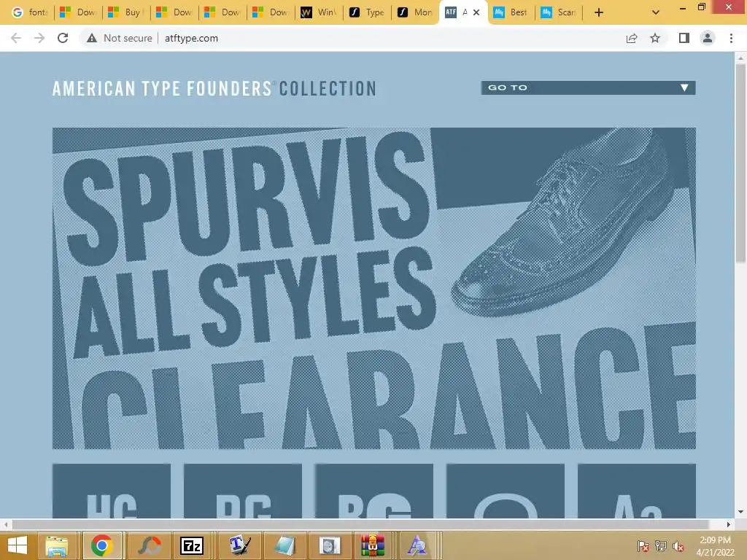
Task: Open the Spurvis All Styles Clearance banner
Action: pos(374,288)
